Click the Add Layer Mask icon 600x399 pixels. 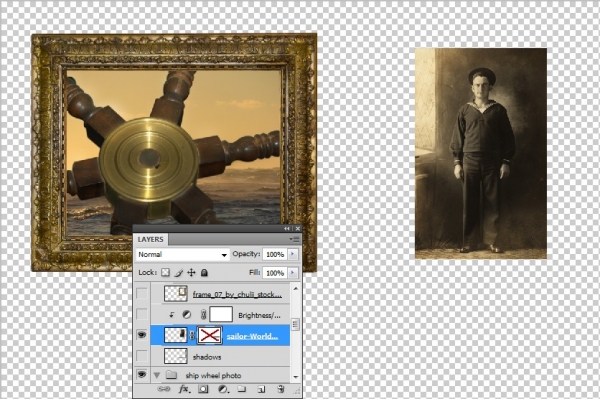[203, 389]
